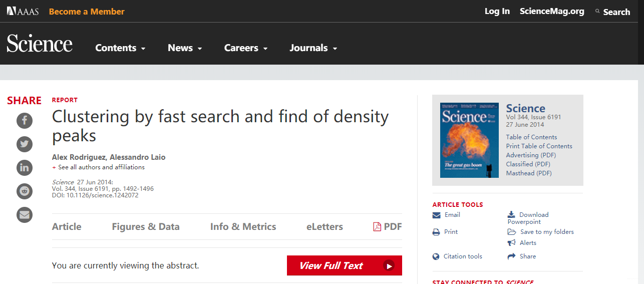Expand the Journals dropdown menu
Image resolution: width=644 pixels, height=284 pixels.
(x=313, y=48)
